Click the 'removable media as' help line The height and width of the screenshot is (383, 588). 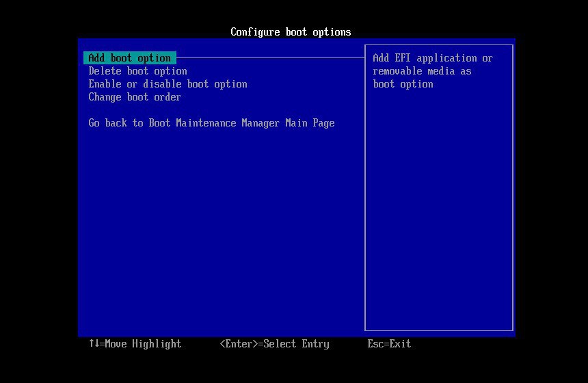422,71
